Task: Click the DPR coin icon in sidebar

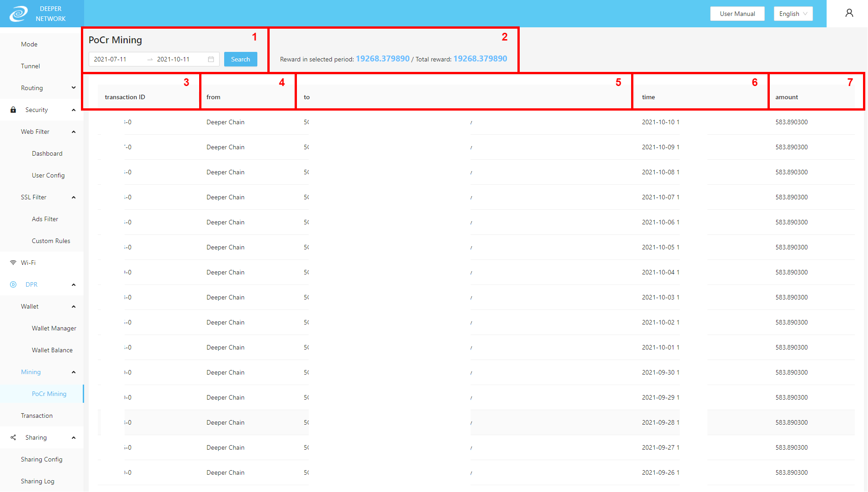Action: tap(13, 284)
